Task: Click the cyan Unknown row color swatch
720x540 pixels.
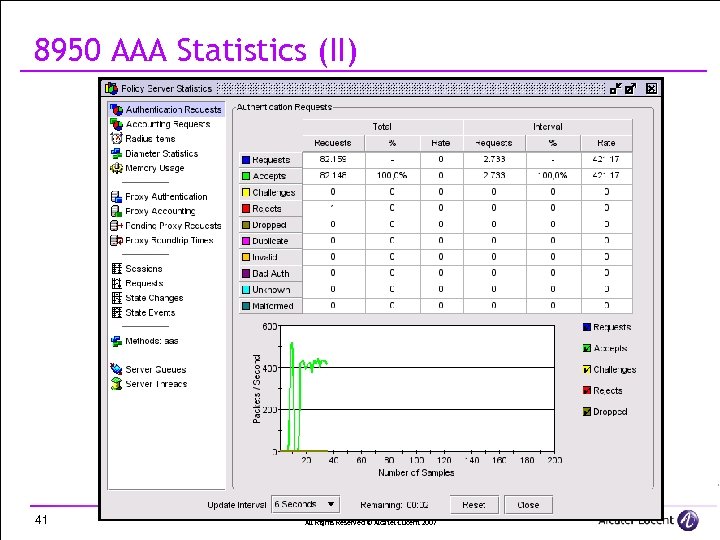Action: (x=246, y=290)
